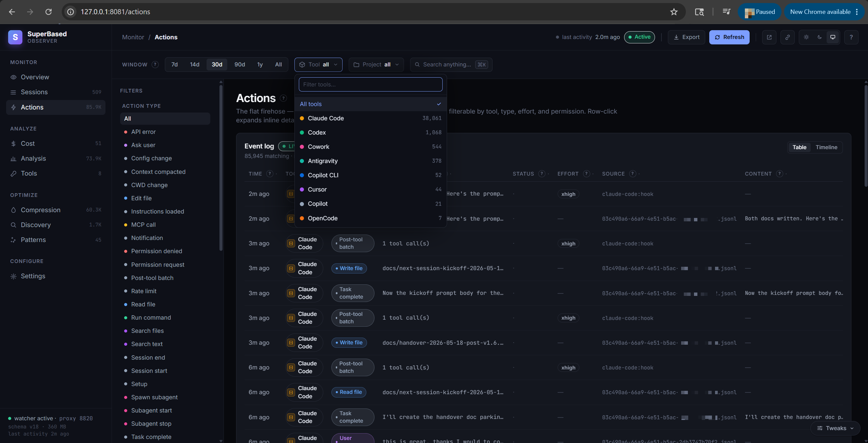Expand the Tweaks panel
The image size is (868, 443).
click(x=835, y=428)
